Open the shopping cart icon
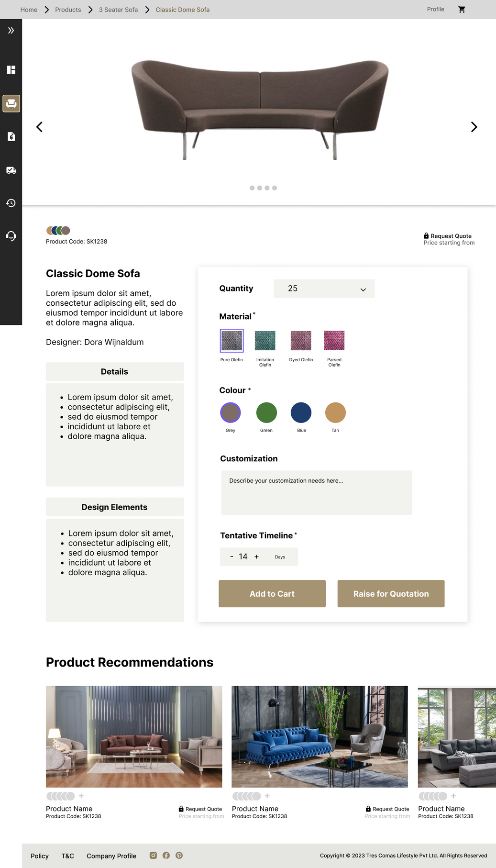The image size is (496, 868). tap(462, 10)
